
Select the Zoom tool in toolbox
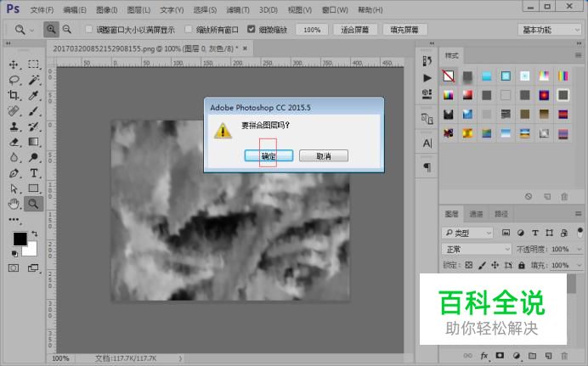point(33,204)
